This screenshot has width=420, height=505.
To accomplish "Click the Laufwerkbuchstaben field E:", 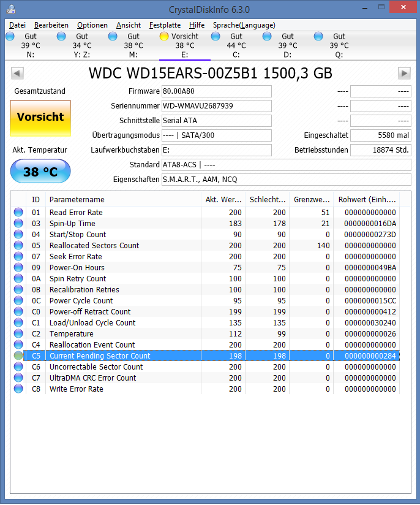I will point(217,150).
